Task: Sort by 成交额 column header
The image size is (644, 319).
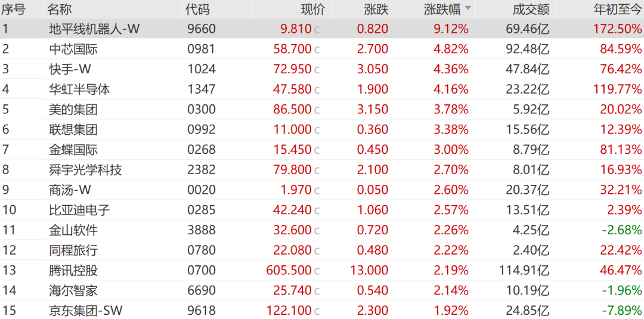Action: click(531, 8)
